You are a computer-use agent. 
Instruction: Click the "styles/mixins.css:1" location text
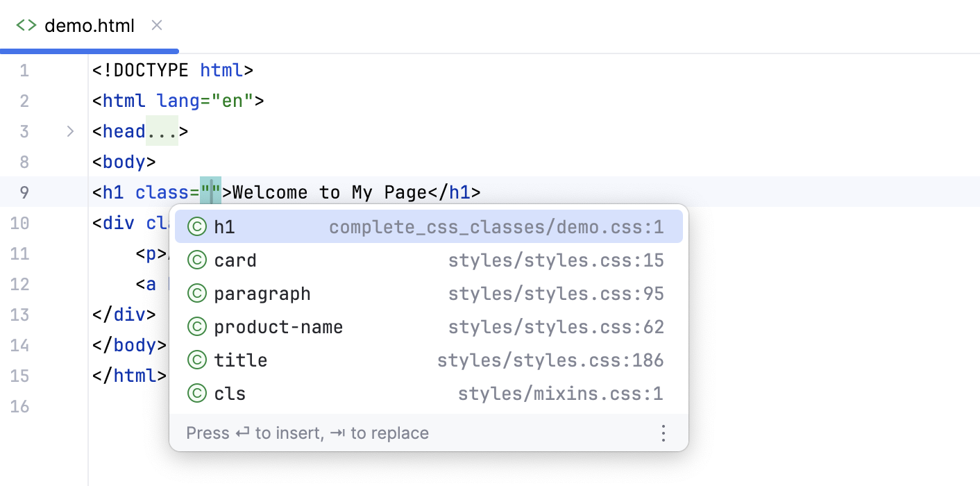561,393
